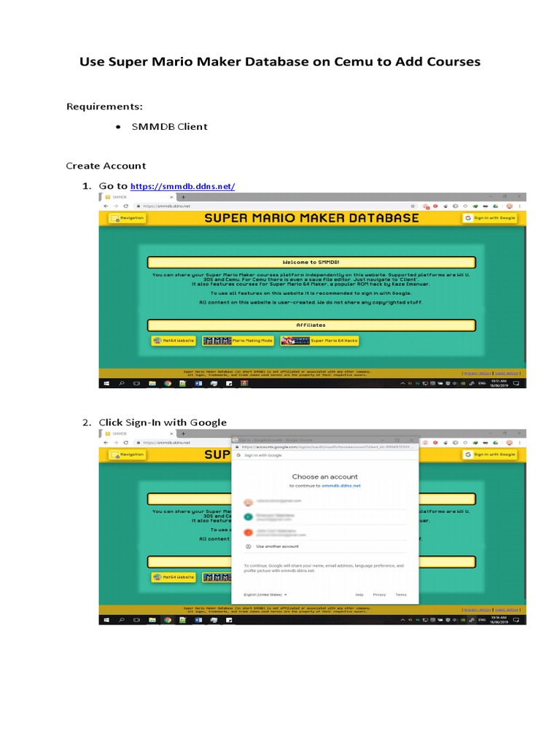Open Mario Making Mods affiliate button
Viewport: 560px width, 747px height.
pyautogui.click(x=238, y=341)
